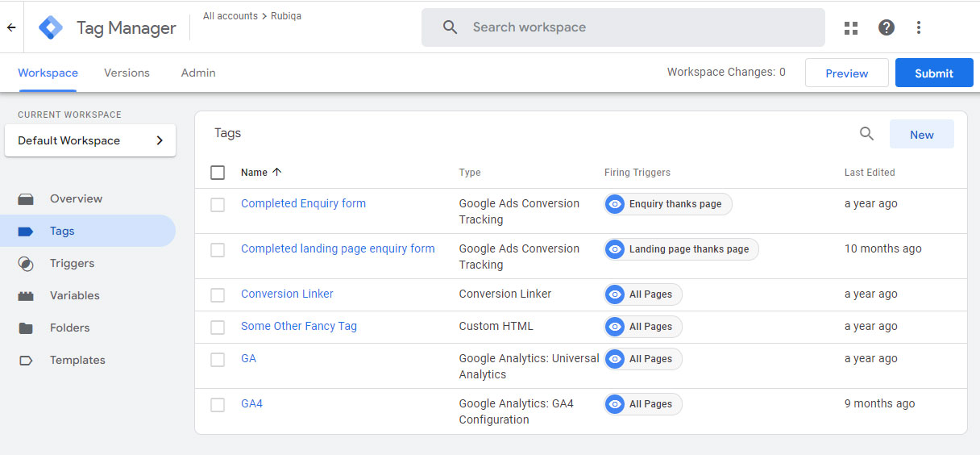Open the three-dot more options menu
The image size is (980, 455).
(x=919, y=27)
